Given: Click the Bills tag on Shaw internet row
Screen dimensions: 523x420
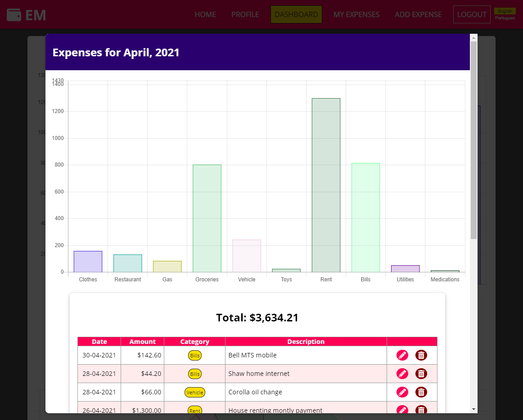Looking at the screenshot, I should 195,374.
